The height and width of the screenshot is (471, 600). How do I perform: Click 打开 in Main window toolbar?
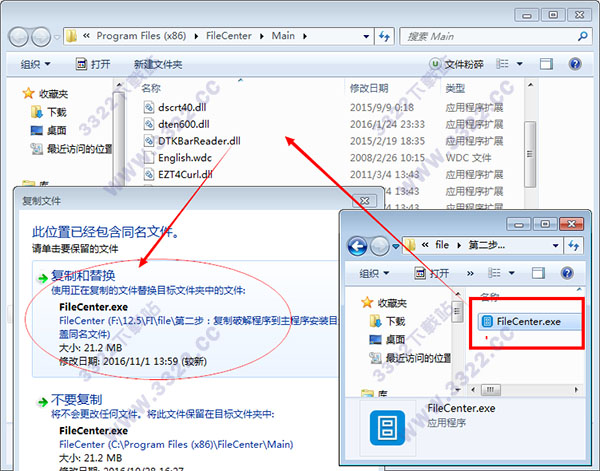(x=93, y=64)
